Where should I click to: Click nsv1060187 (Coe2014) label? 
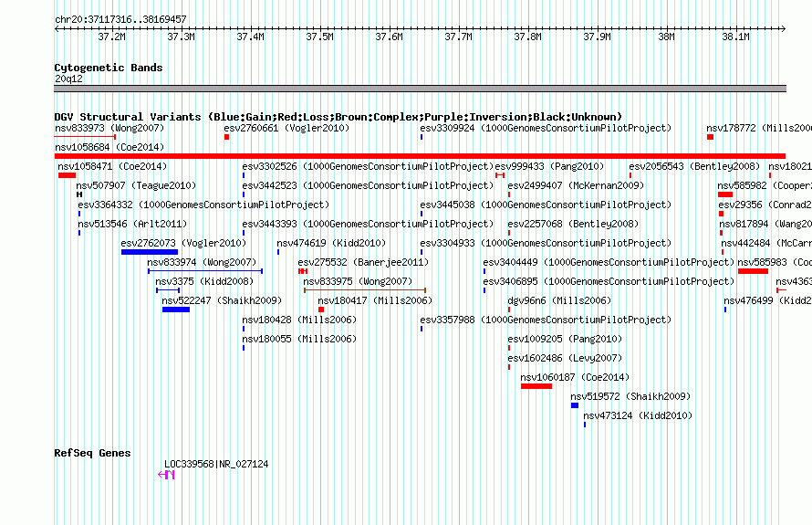pyautogui.click(x=575, y=377)
